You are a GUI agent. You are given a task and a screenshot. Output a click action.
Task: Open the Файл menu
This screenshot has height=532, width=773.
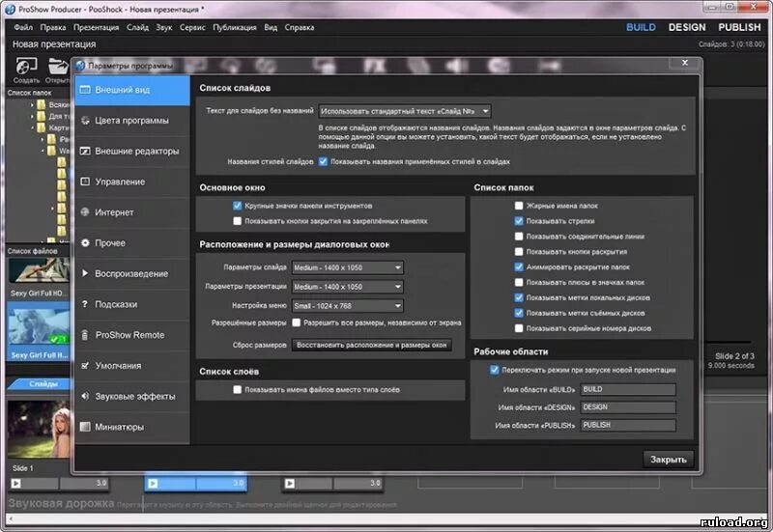click(x=23, y=27)
